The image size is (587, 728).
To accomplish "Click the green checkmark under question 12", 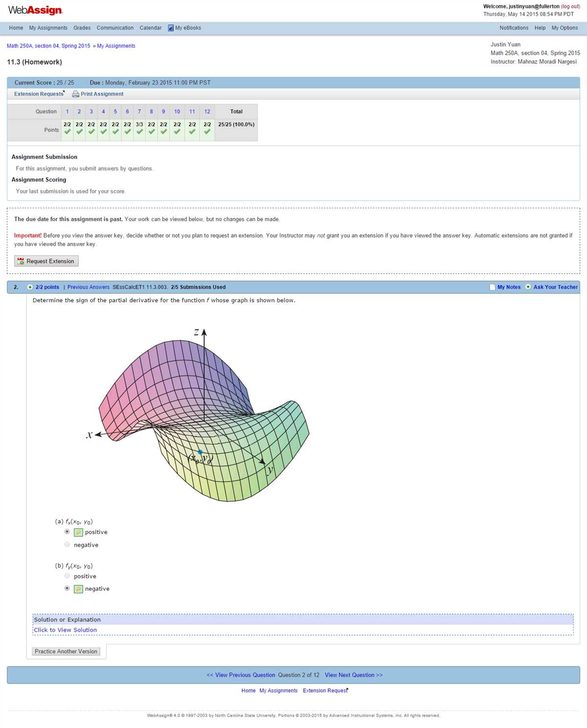I will 207,132.
